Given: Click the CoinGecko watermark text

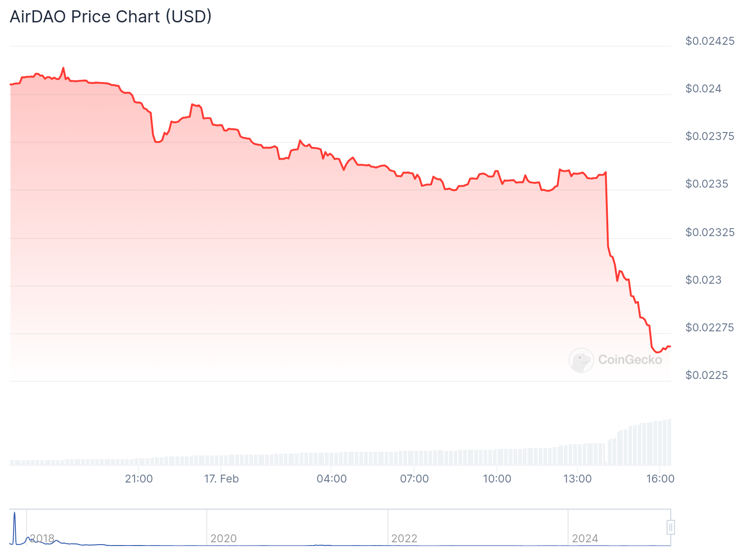Looking at the screenshot, I should tap(630, 360).
